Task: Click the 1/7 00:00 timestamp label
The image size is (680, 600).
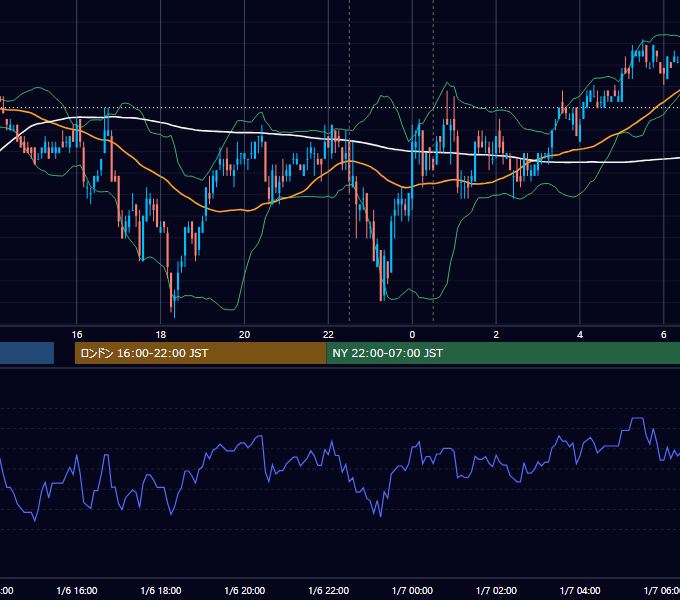Action: tap(412, 591)
